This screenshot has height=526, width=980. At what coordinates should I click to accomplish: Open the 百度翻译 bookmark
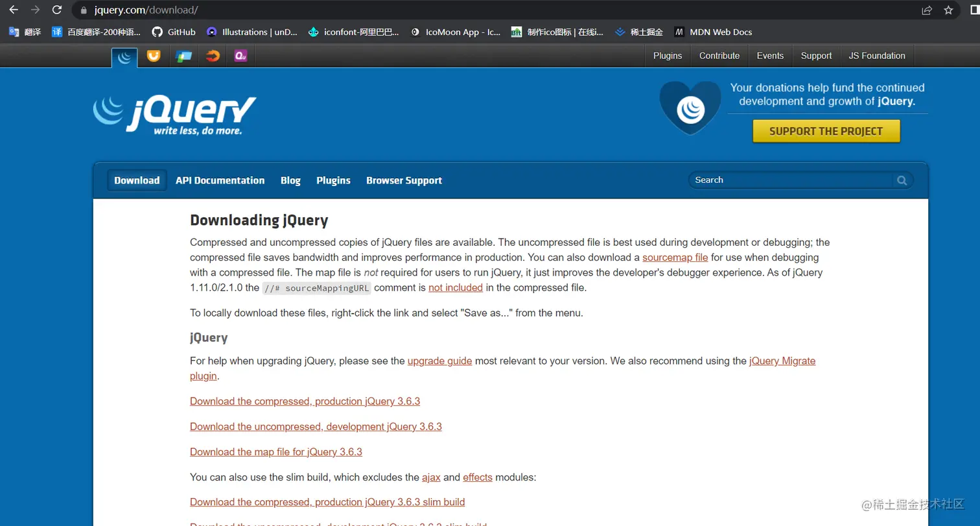tap(96, 32)
